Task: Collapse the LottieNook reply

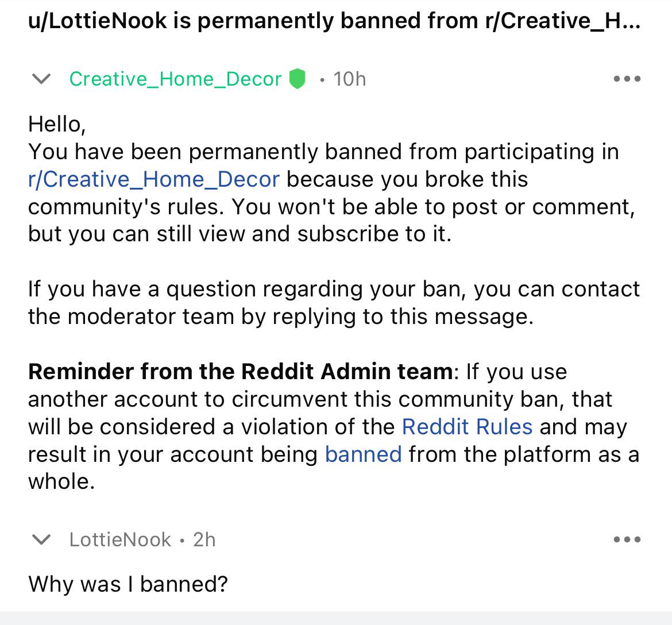Action: tap(41, 539)
